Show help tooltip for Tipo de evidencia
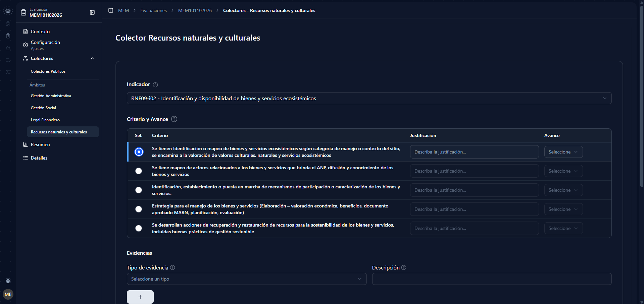 172,267
